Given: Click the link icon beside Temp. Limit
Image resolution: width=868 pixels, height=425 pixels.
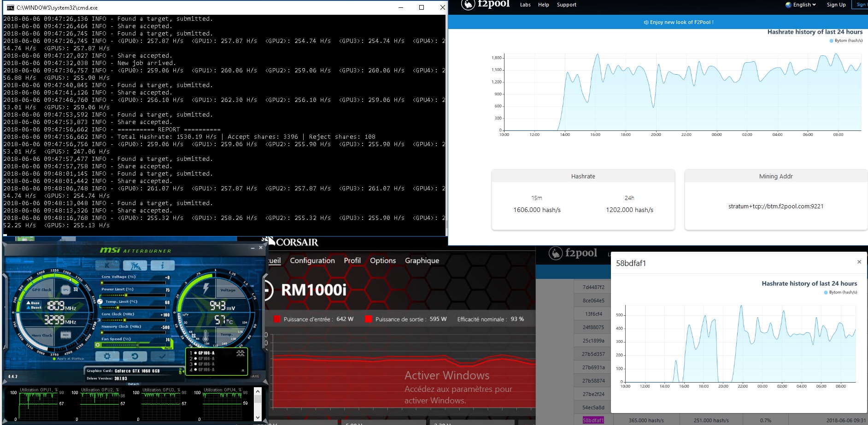Looking at the screenshot, I should pyautogui.click(x=100, y=301).
